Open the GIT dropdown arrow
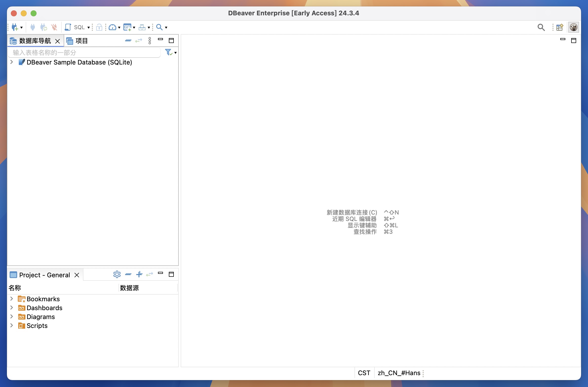 [x=134, y=27]
